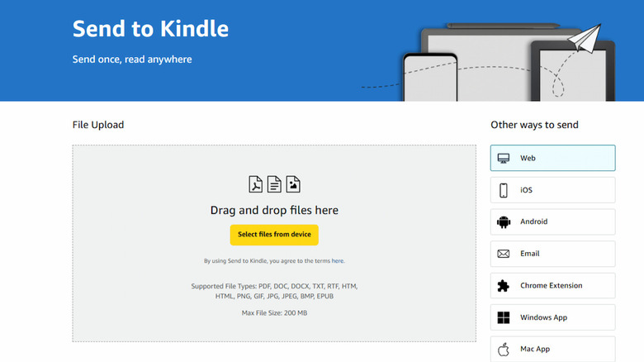Click the Apple logo icon
Screen dimensions: 644x362
pyautogui.click(x=504, y=350)
